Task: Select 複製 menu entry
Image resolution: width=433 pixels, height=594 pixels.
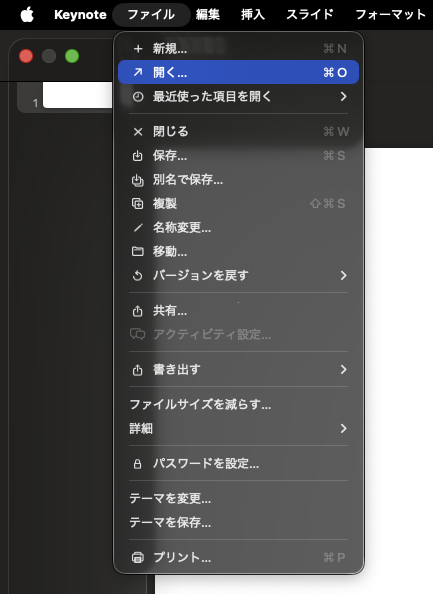Action: (x=238, y=203)
